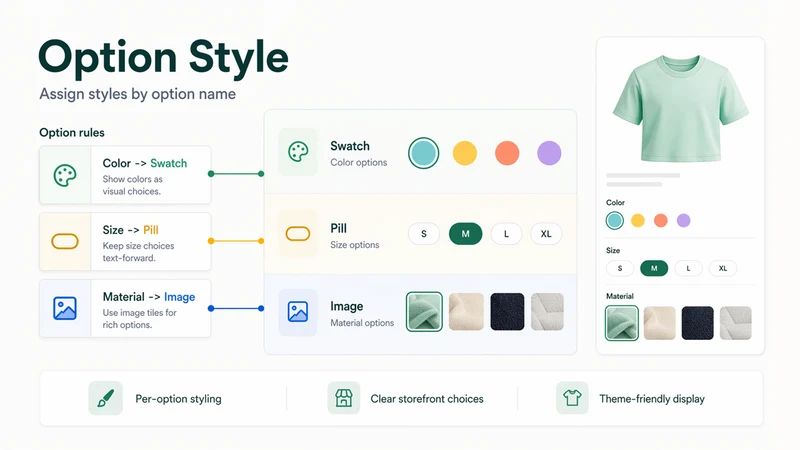
Task: Click 'Material' label in preview card
Action: pos(620,296)
